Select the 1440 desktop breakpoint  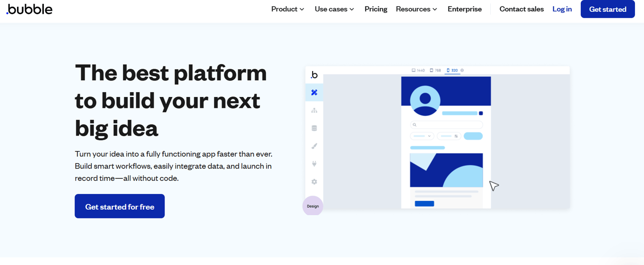pos(418,70)
